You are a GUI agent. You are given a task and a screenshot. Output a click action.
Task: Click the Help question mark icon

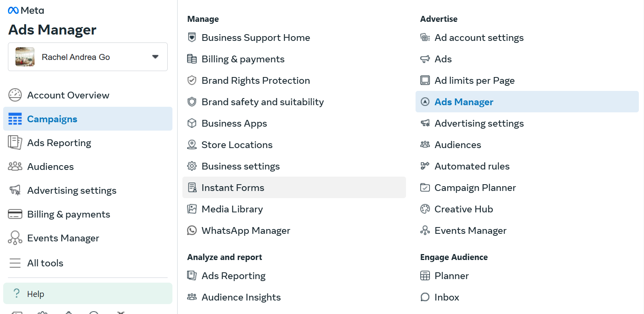coord(16,293)
